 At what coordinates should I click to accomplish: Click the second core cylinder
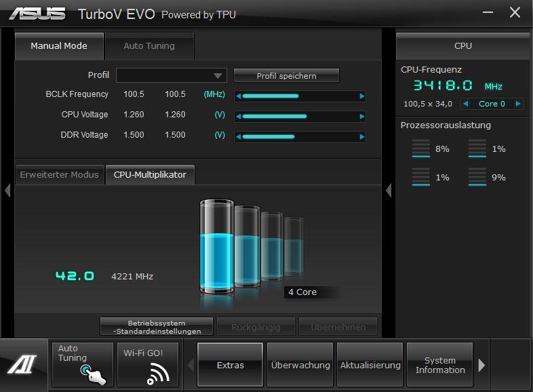click(x=247, y=246)
